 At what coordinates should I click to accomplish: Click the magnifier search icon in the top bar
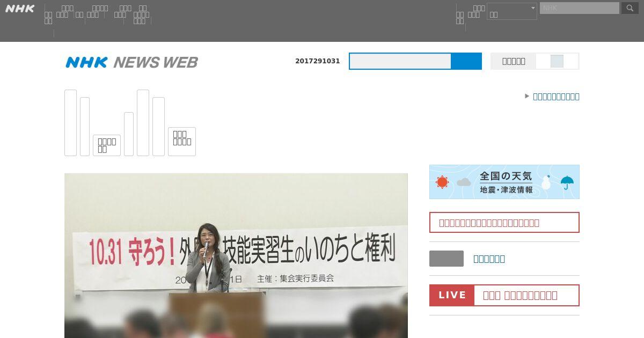point(630,8)
